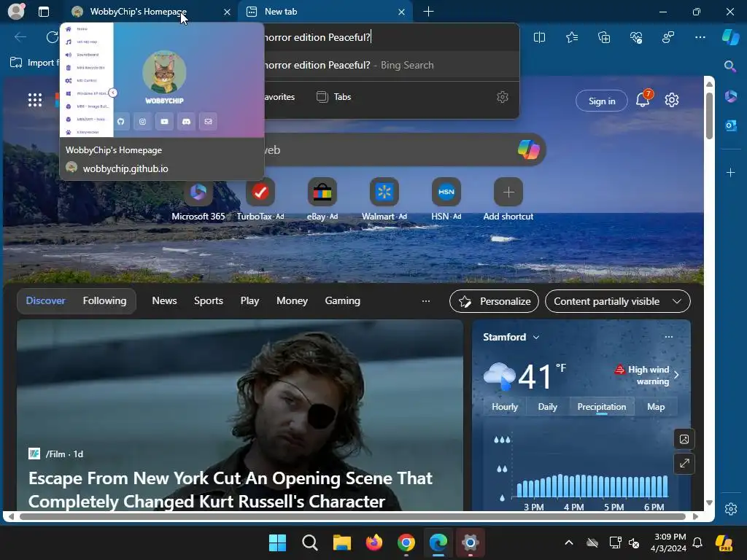Screen dimensions: 747x560
Task: Select the Following feed tab
Action: 104,301
